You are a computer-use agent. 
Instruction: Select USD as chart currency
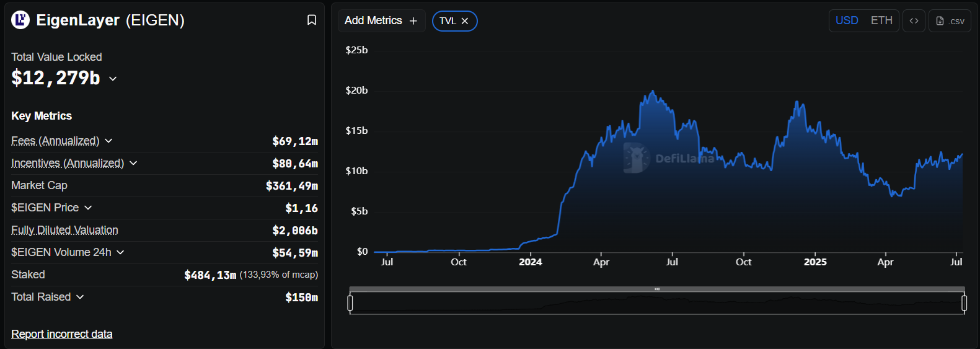click(847, 21)
